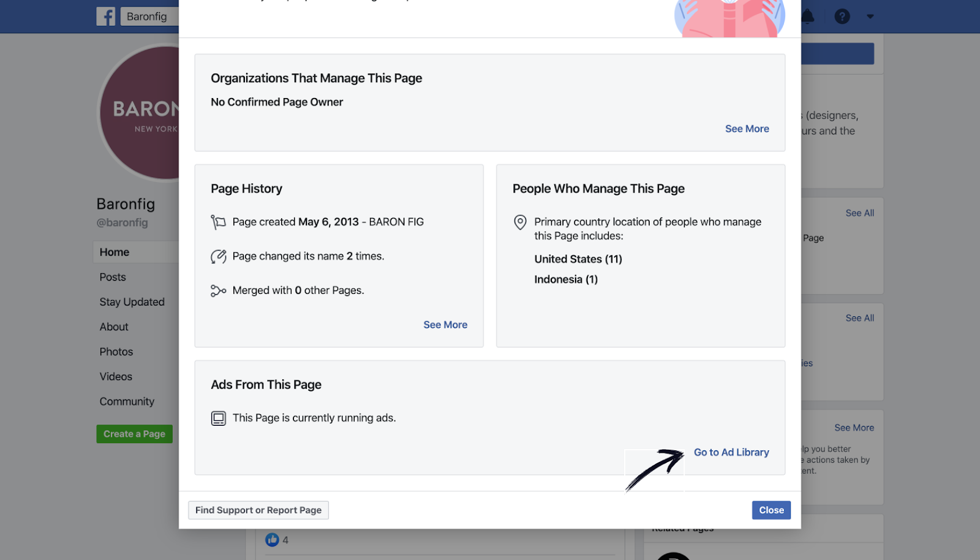980x560 pixels.
Task: Click the page created flag icon
Action: pyautogui.click(x=218, y=222)
